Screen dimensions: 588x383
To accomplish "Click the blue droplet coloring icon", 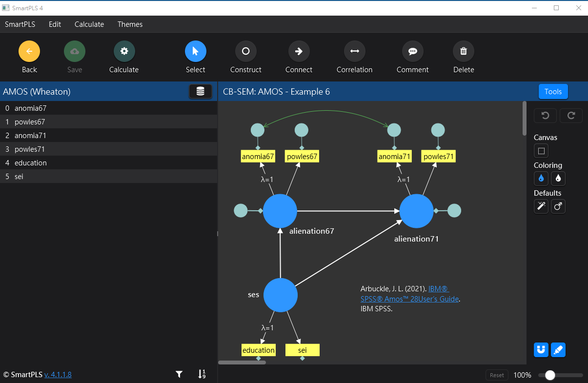I will (541, 179).
